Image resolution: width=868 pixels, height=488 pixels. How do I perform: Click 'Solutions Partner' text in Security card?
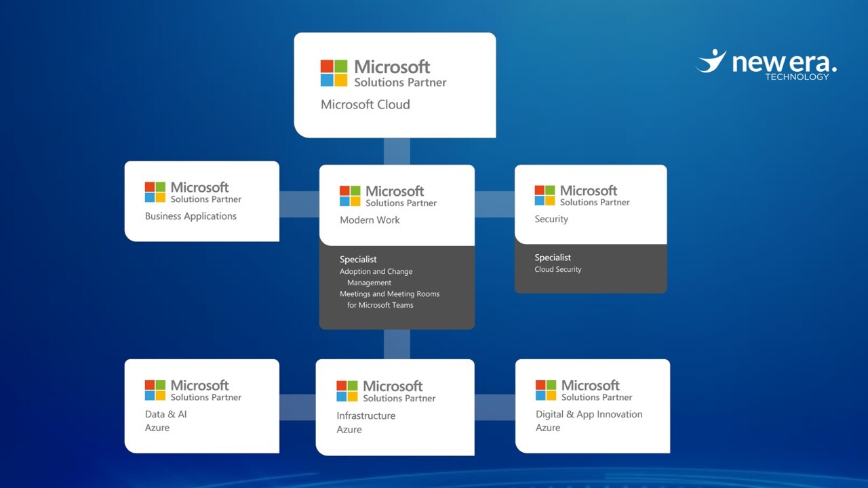click(x=595, y=202)
